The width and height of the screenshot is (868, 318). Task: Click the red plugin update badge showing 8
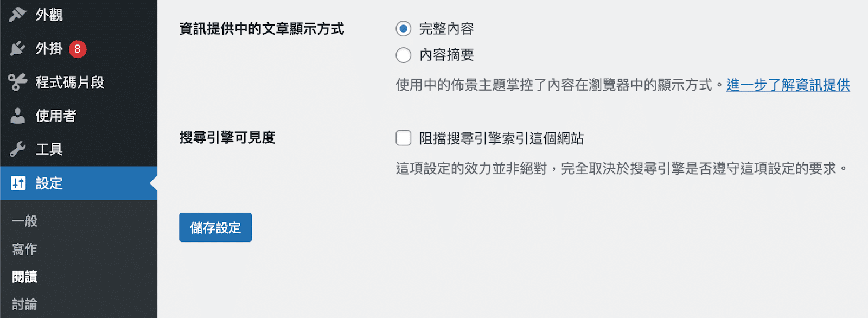tap(78, 49)
